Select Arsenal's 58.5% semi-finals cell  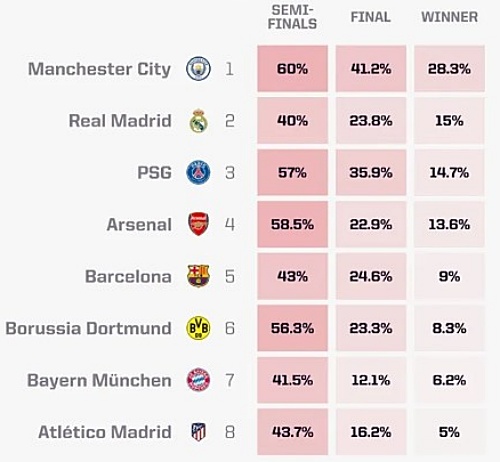(x=292, y=224)
